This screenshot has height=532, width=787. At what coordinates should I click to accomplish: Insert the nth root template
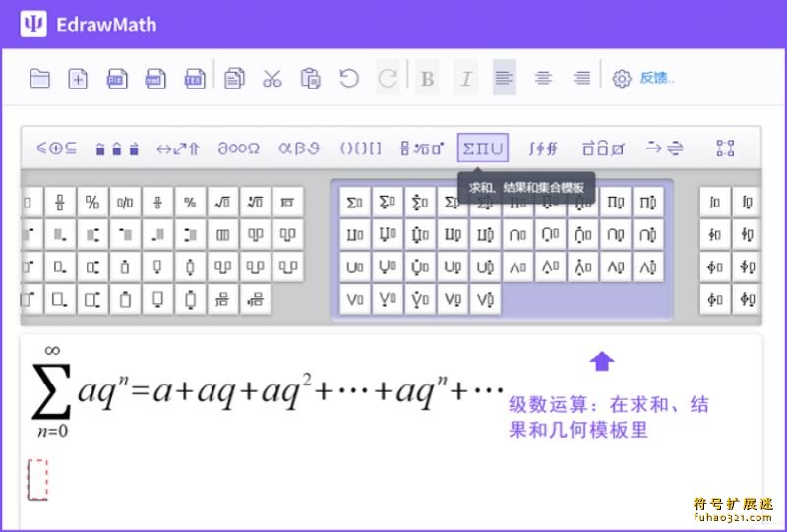pyautogui.click(x=256, y=203)
